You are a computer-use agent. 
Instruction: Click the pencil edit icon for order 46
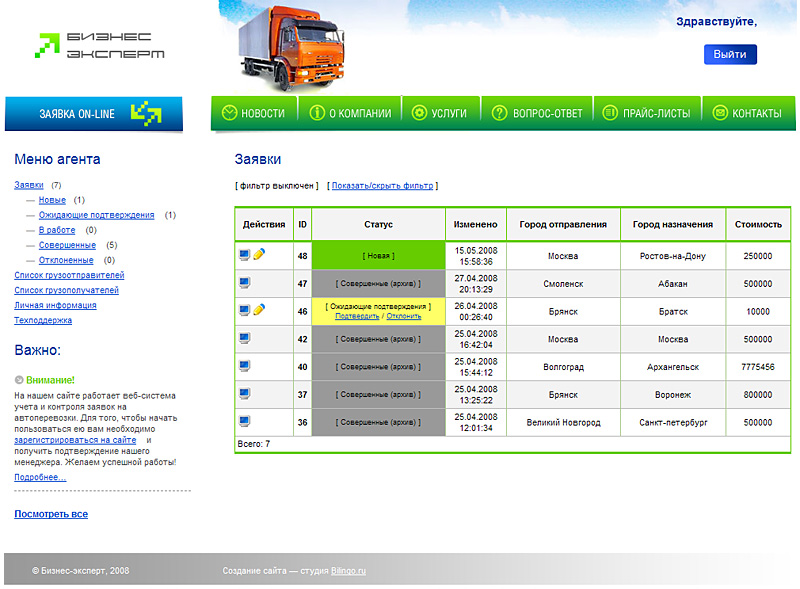click(259, 310)
